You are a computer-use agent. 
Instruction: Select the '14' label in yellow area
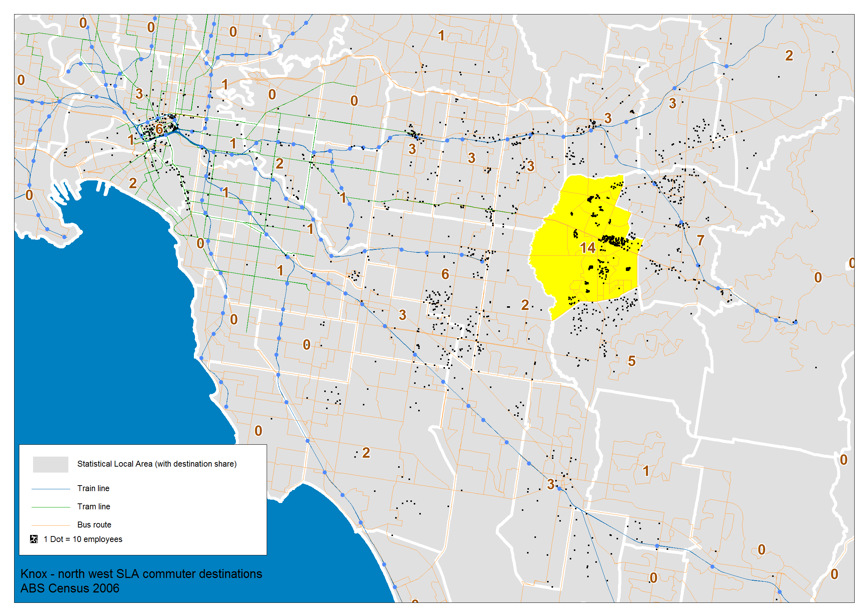(x=587, y=248)
